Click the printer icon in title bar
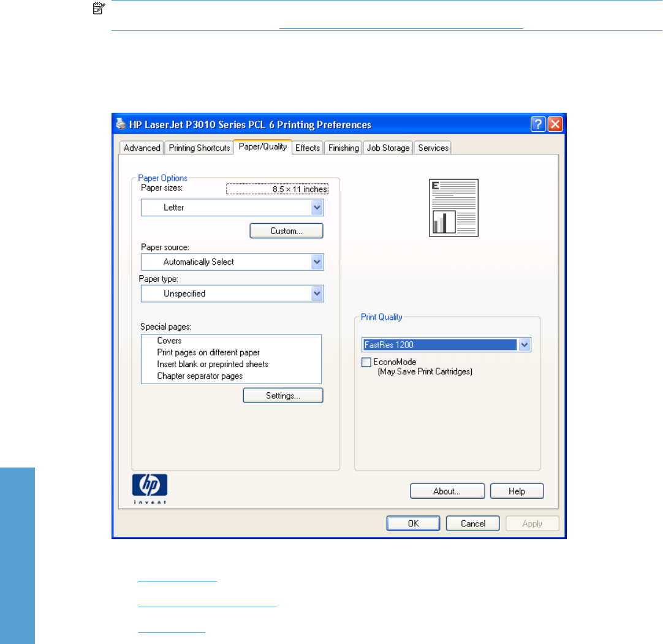Viewport: 663px width, 644px height. tap(121, 124)
